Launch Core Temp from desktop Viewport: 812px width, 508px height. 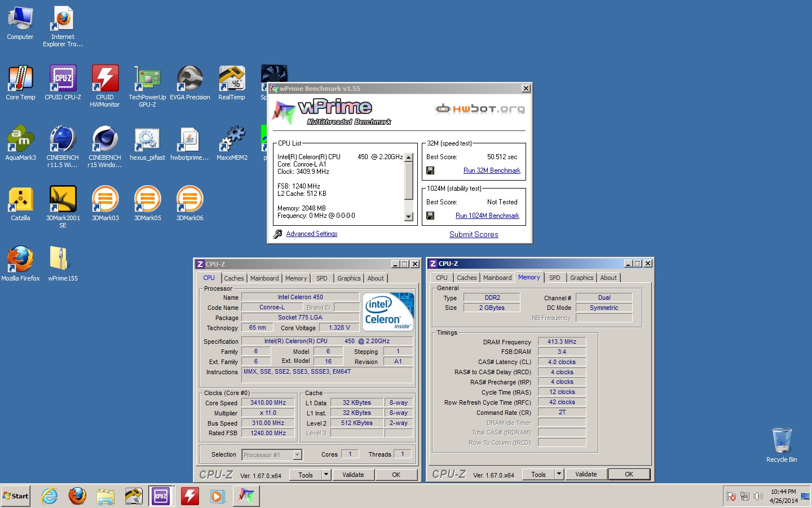pyautogui.click(x=20, y=83)
